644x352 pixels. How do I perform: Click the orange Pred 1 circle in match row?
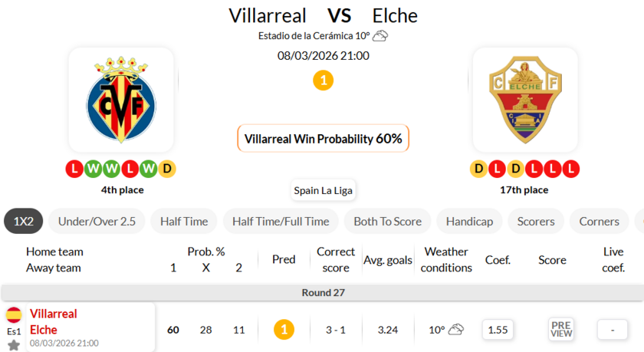pyautogui.click(x=284, y=330)
